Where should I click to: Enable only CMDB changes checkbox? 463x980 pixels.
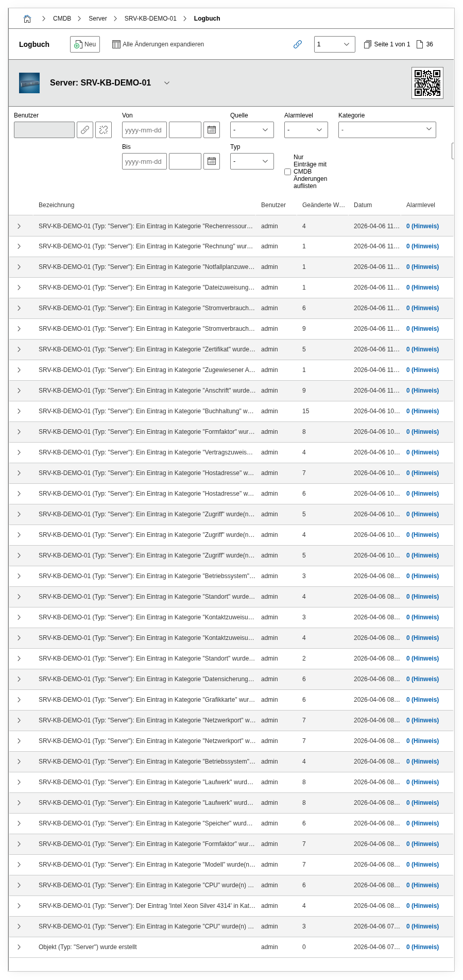(x=288, y=172)
